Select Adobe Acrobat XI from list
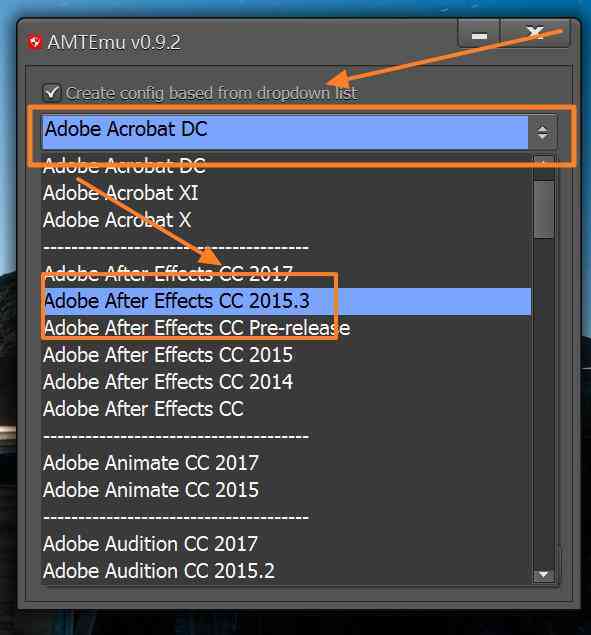 [286, 193]
